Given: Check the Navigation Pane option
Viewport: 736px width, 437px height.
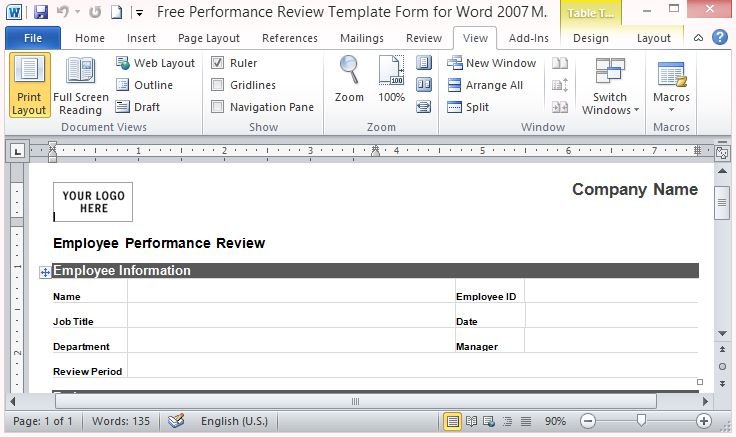Looking at the screenshot, I should pyautogui.click(x=217, y=107).
